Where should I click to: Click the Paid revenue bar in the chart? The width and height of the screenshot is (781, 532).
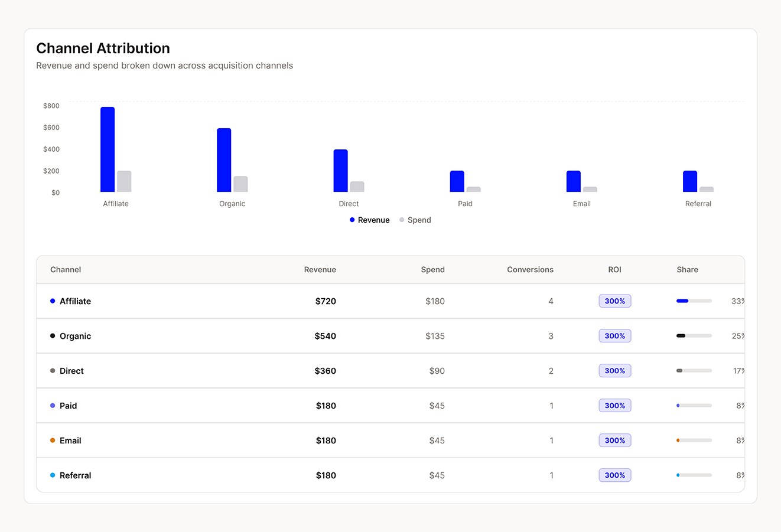click(x=457, y=181)
